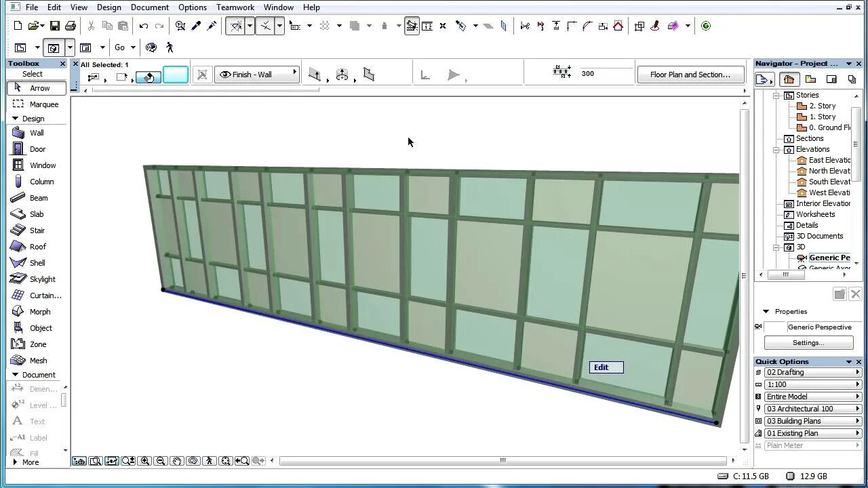868x488 pixels.
Task: Select the Wall tool in Toolbox
Action: pos(37,133)
